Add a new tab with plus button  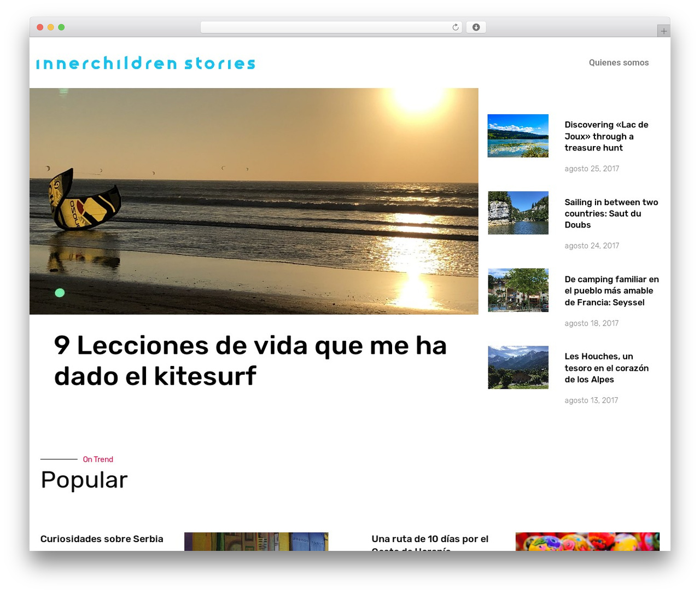click(x=663, y=31)
